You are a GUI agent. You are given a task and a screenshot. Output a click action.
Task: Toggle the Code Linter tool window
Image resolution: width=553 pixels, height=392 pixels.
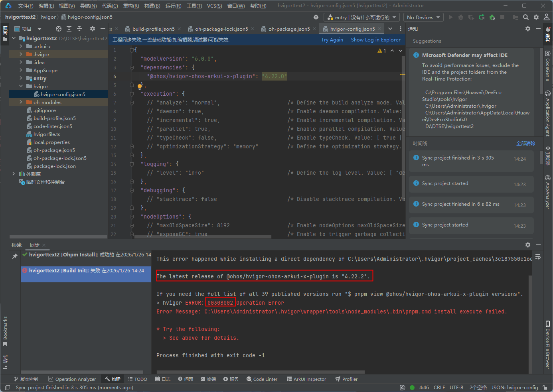tap(262, 379)
